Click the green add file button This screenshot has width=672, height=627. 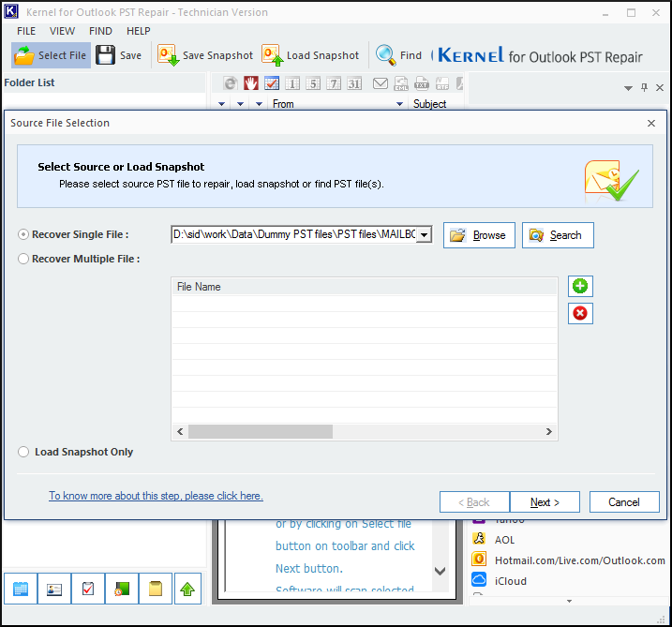[580, 287]
